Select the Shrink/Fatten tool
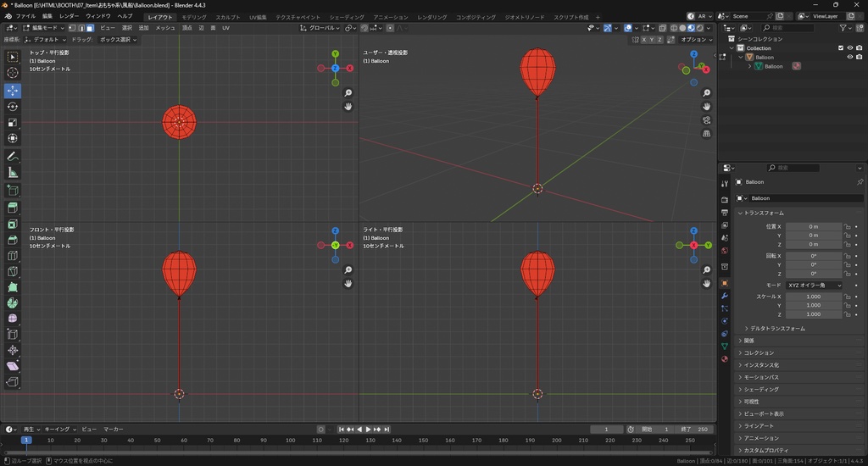The width and height of the screenshot is (868, 466). click(12, 350)
